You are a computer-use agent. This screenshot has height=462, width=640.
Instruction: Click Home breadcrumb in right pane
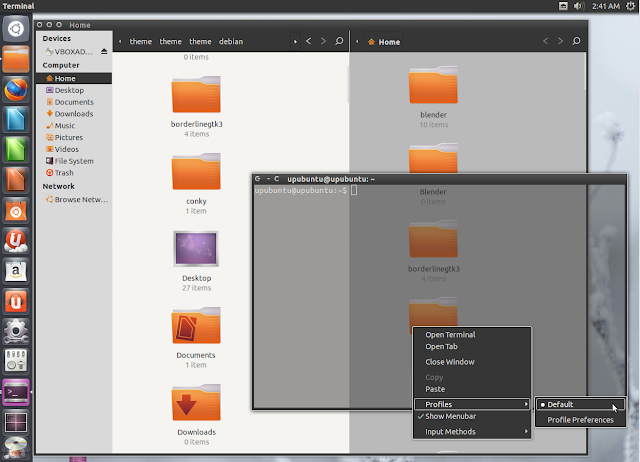383,42
